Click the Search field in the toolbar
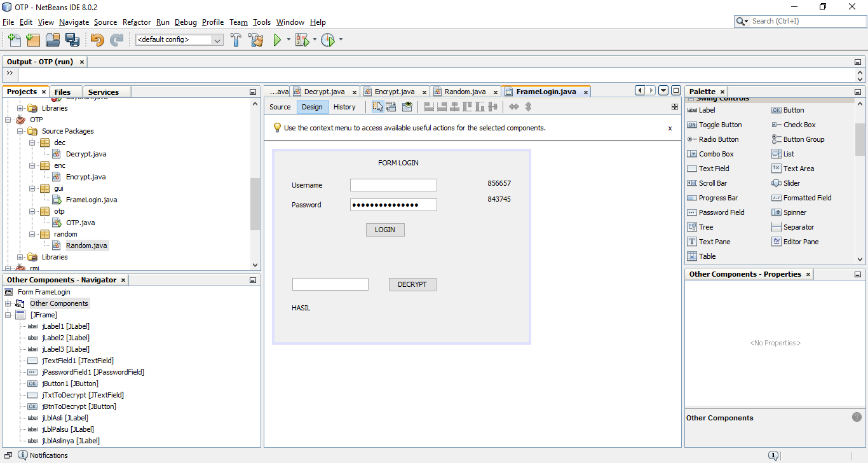This screenshot has height=463, width=868. (801, 20)
